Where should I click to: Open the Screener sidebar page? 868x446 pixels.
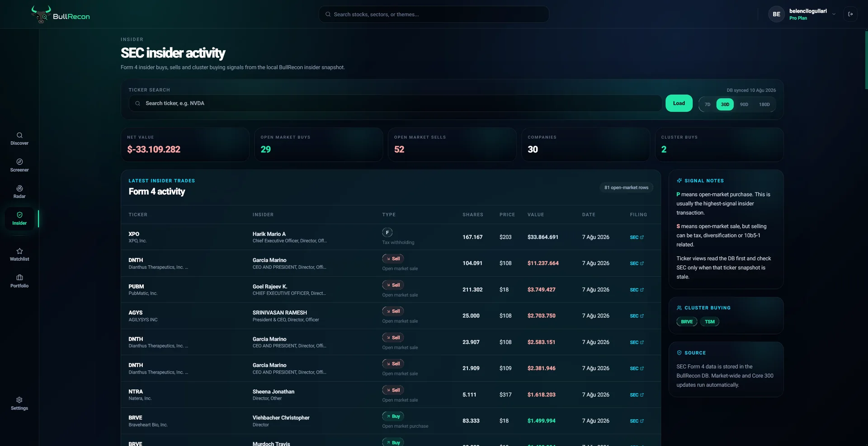coord(19,165)
